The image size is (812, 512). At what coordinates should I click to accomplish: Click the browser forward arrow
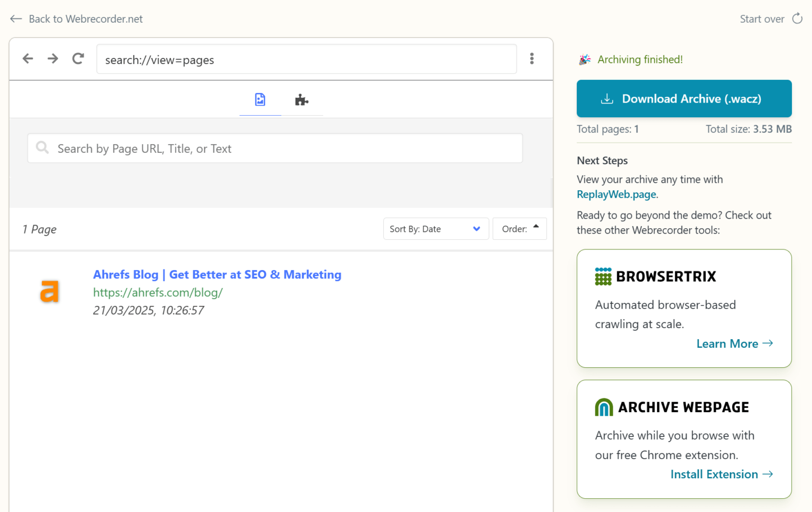52,59
